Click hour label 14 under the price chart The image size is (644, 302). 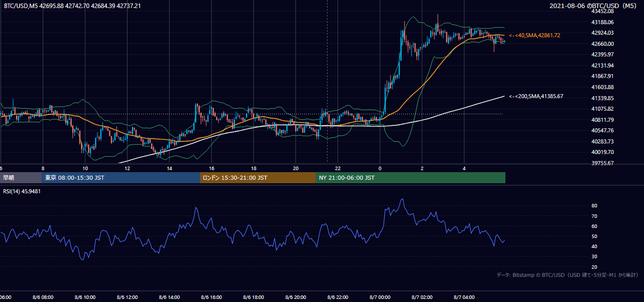pyautogui.click(x=169, y=168)
